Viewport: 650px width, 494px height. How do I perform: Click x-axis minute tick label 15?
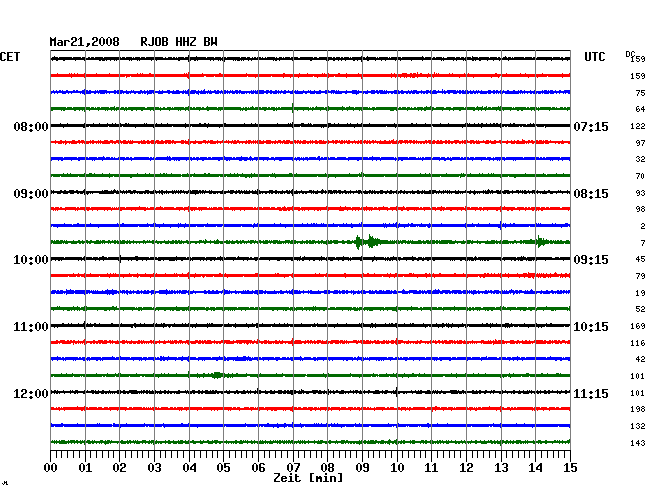click(x=570, y=468)
